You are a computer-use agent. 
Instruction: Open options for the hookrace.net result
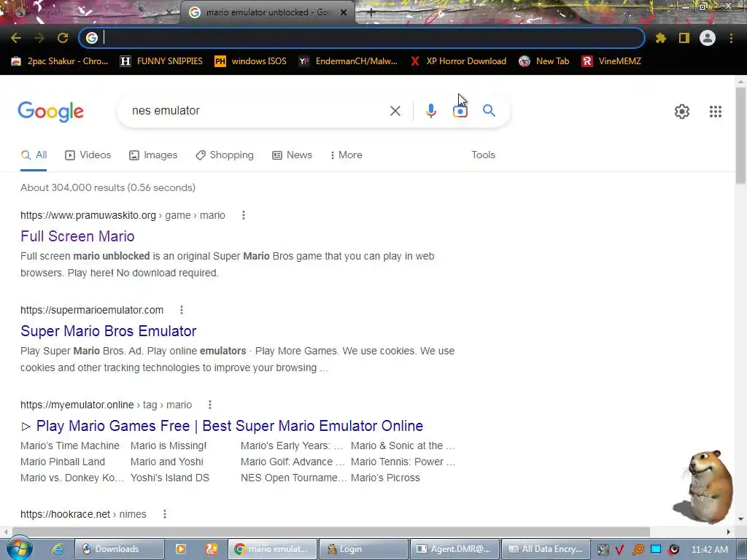(x=165, y=514)
